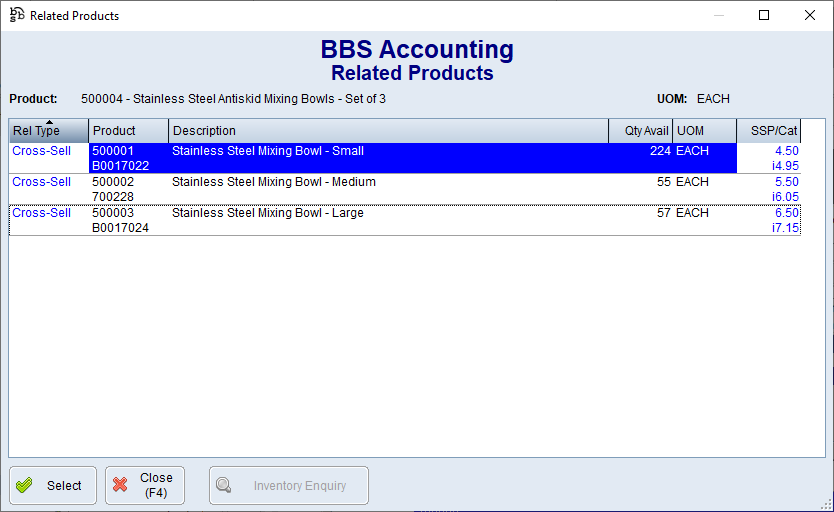
Task: Click price i7.15 in SSP/Cat column
Action: point(785,228)
